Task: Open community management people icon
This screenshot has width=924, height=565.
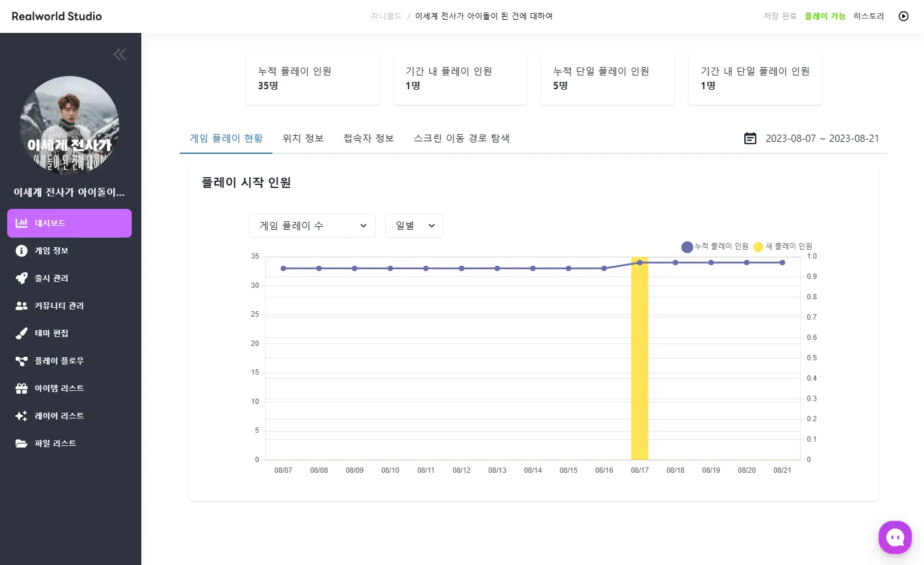Action: pyautogui.click(x=22, y=306)
